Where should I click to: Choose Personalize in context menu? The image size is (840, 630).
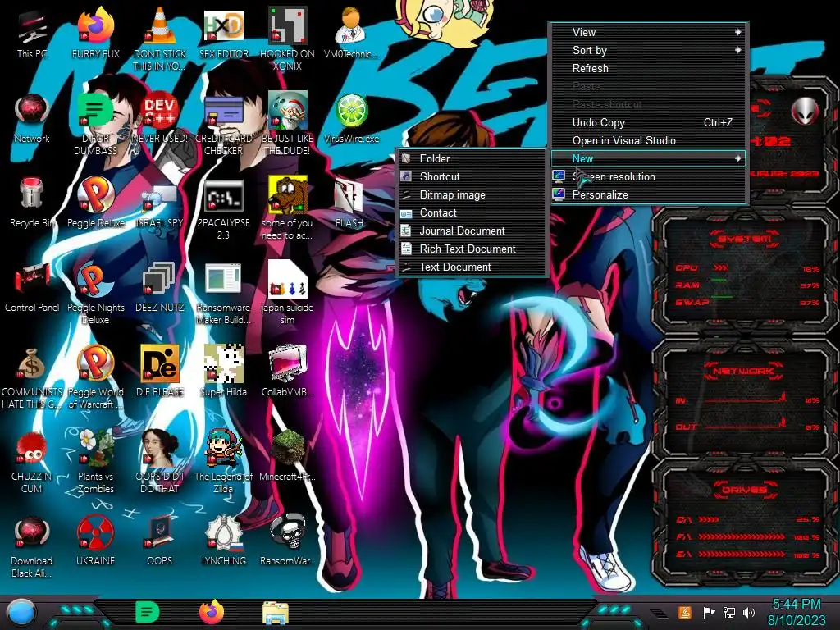(649, 195)
